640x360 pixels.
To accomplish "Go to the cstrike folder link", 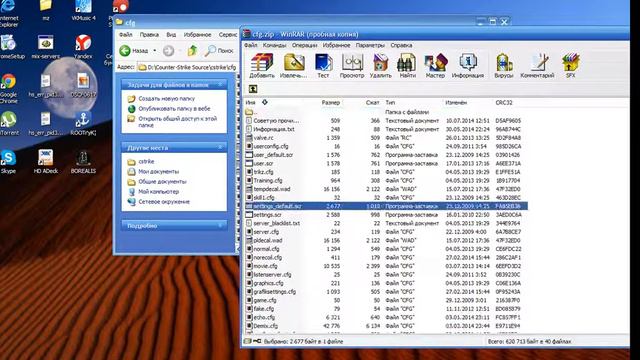I will click(146, 161).
